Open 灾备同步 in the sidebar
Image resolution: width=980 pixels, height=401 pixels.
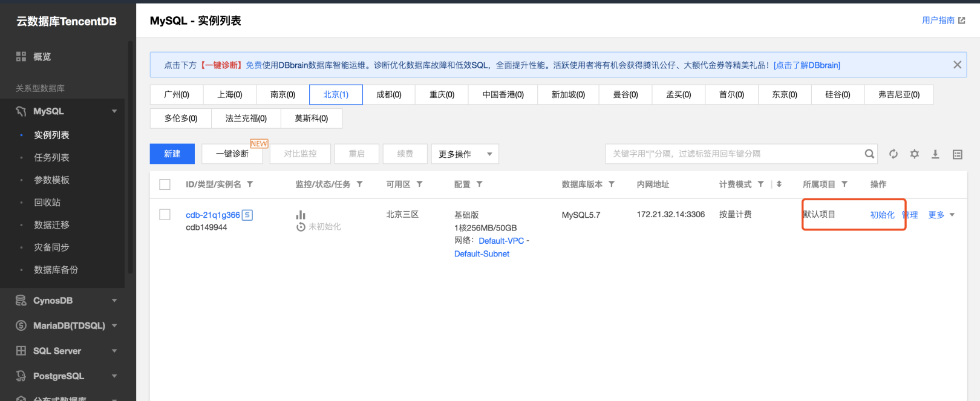coord(51,247)
